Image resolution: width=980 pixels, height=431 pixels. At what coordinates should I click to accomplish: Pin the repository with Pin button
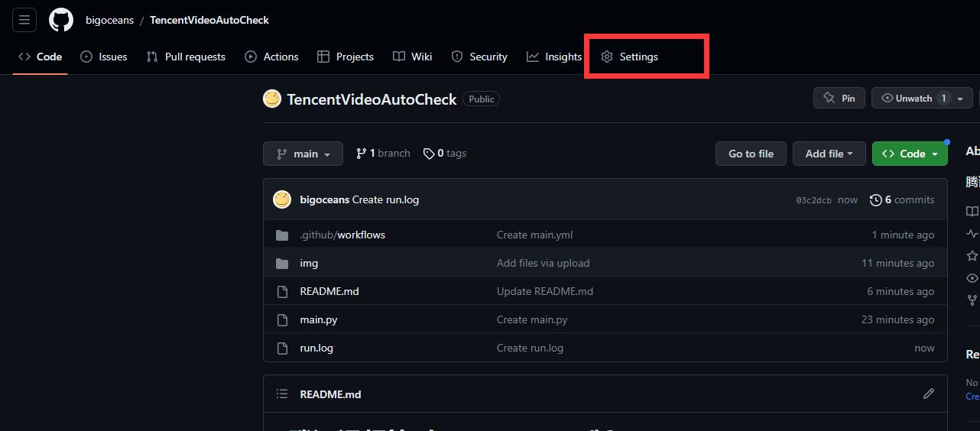839,98
